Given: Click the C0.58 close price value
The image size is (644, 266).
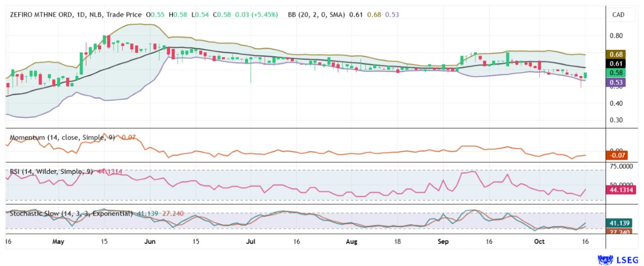Looking at the screenshot, I should pos(221,15).
